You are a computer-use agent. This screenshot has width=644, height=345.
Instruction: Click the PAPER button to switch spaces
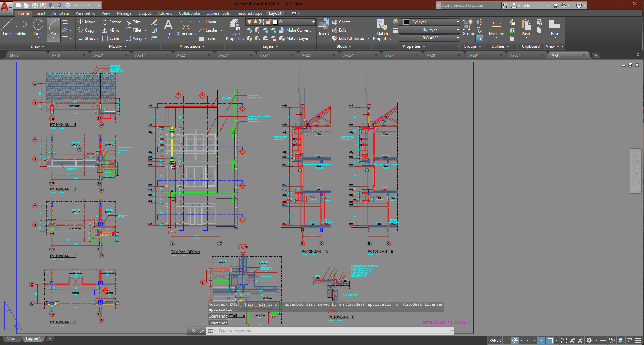[x=495, y=340]
